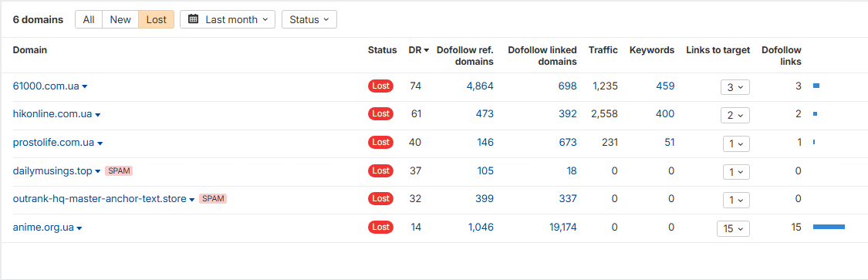Click the dofollow links bar for hikonline.com.ua

(x=815, y=114)
